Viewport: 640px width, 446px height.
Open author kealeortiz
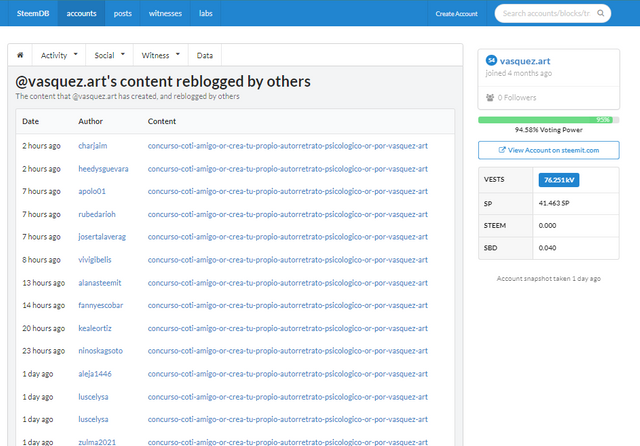click(95, 328)
